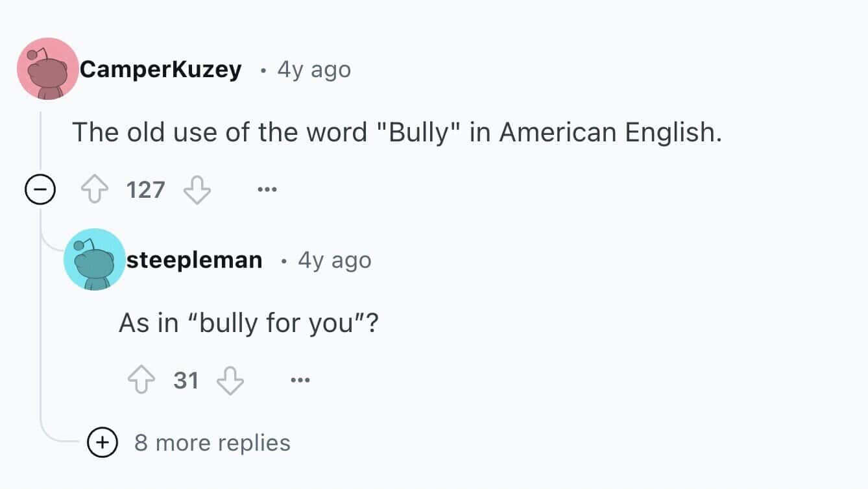
Task: Click the 31 vote count
Action: [x=186, y=381]
